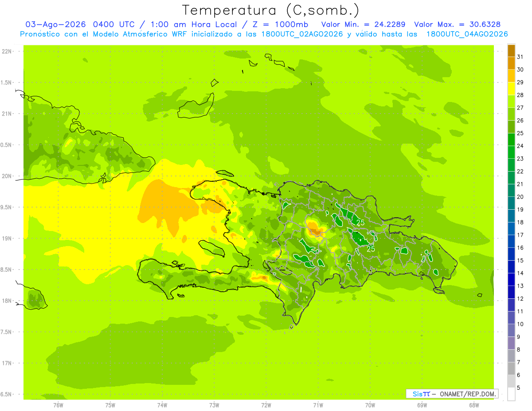This screenshot has width=532, height=411.
Task: Click the "71W" longitude axis label
Action: 318,405
